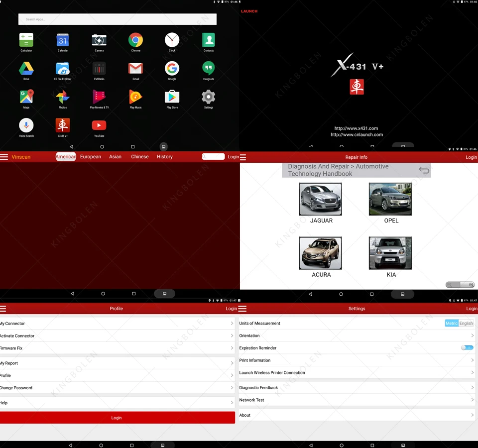Expand the My Connector row
478x448 pixels.
[118, 324]
